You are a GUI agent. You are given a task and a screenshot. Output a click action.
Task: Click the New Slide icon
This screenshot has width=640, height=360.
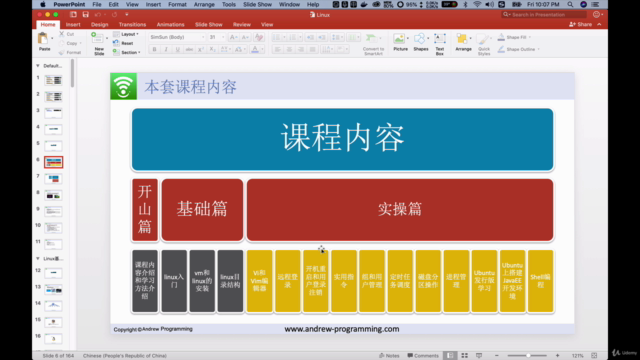click(97, 39)
